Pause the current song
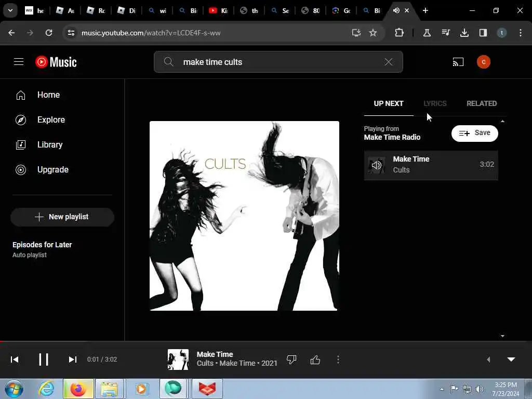 pyautogui.click(x=44, y=360)
